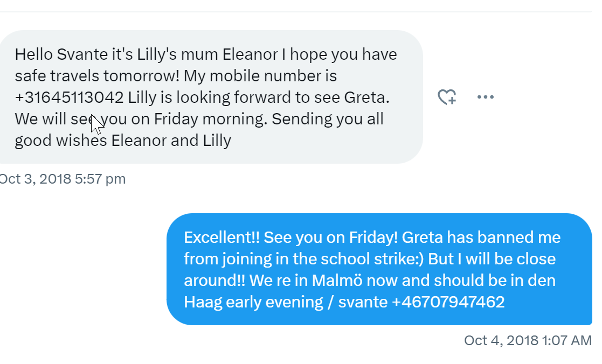
Task: Open the three-dot more options menu
Action: pyautogui.click(x=486, y=97)
